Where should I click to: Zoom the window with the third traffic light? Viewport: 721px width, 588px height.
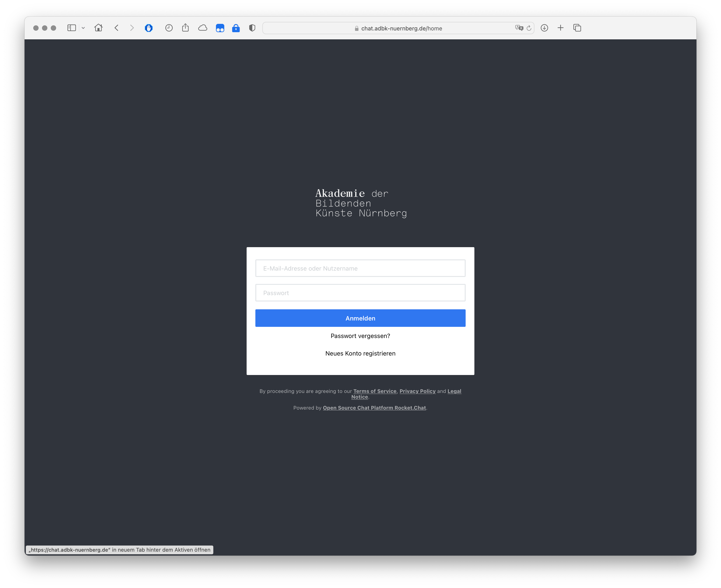(53, 28)
